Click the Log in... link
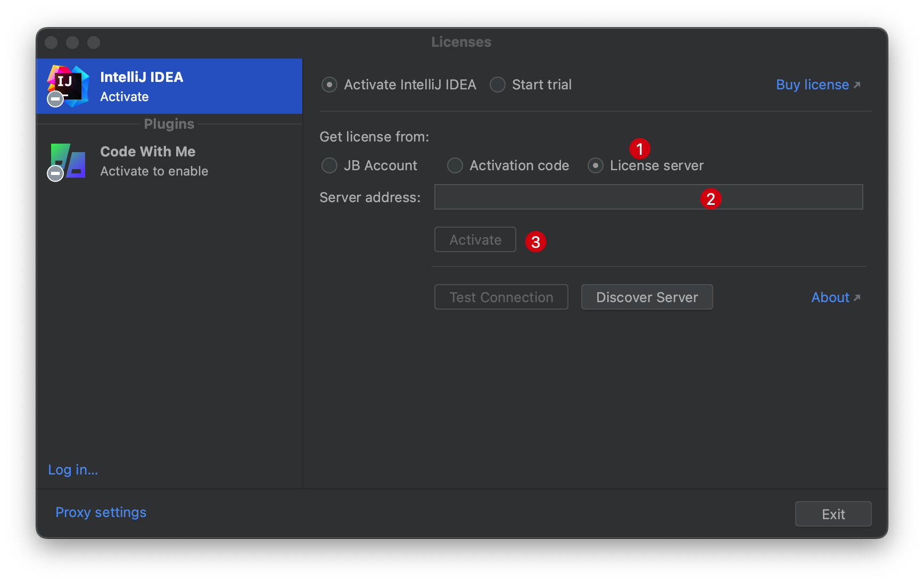The image size is (924, 583). coord(73,470)
